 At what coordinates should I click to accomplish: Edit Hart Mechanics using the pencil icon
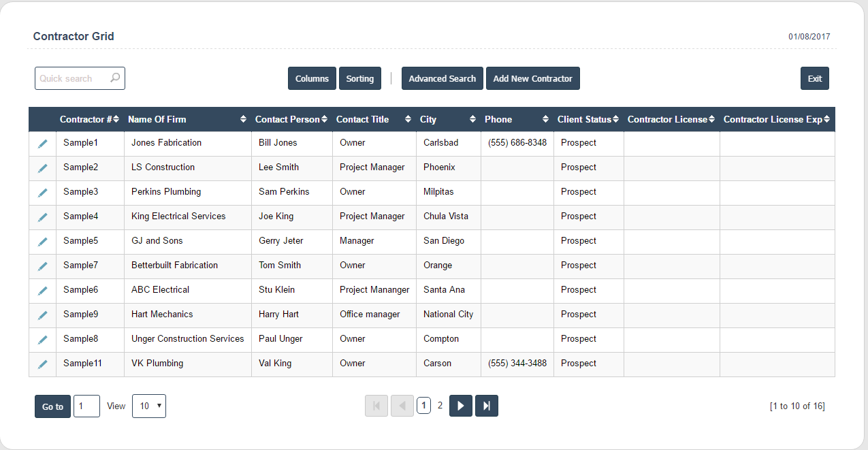coord(43,315)
